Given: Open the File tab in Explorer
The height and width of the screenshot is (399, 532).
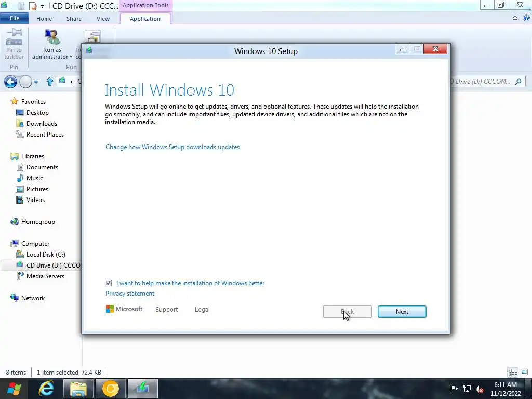Looking at the screenshot, I should [14, 18].
